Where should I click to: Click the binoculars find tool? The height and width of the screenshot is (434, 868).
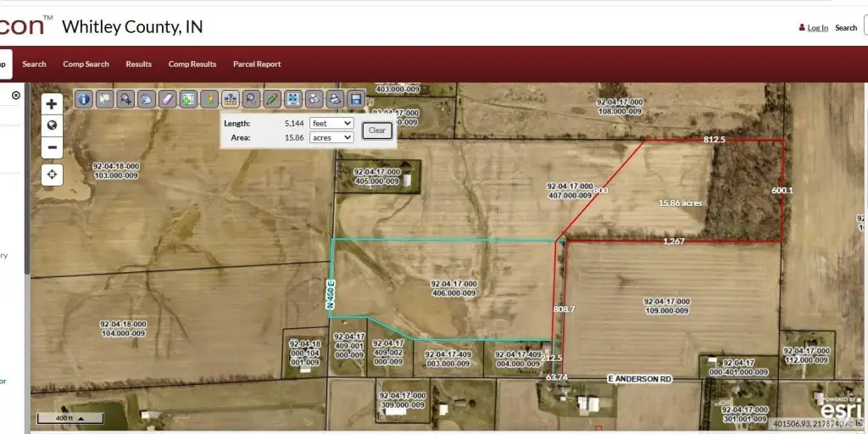click(314, 99)
